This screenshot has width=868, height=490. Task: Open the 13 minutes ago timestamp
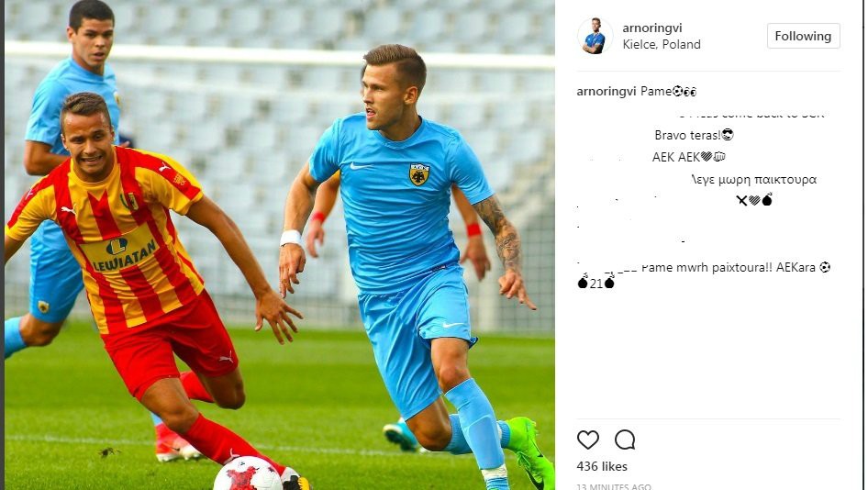pyautogui.click(x=614, y=486)
